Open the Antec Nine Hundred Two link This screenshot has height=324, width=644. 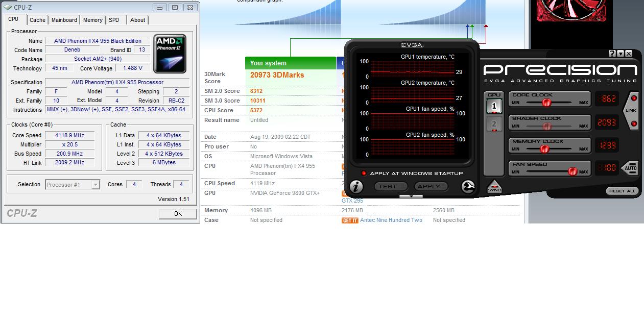click(x=391, y=220)
